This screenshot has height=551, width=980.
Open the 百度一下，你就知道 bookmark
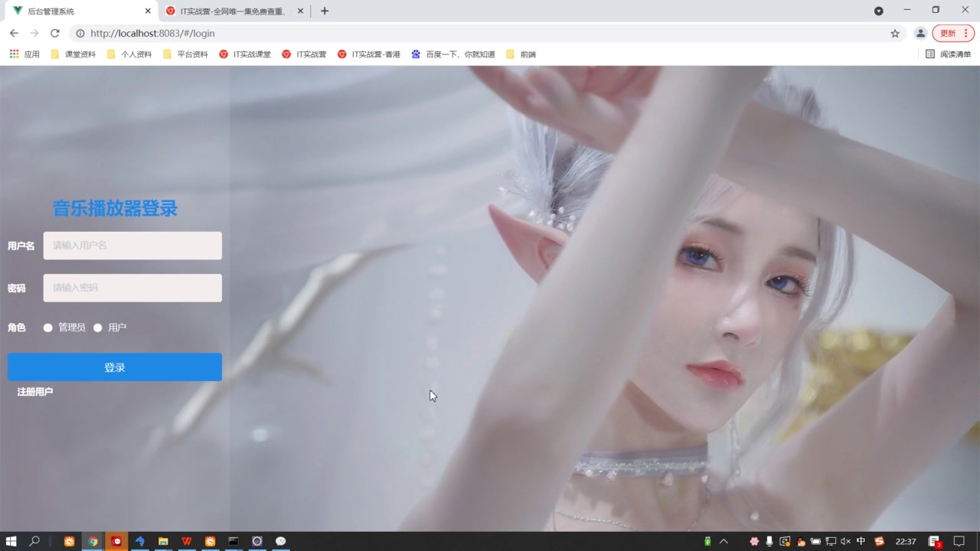[453, 54]
